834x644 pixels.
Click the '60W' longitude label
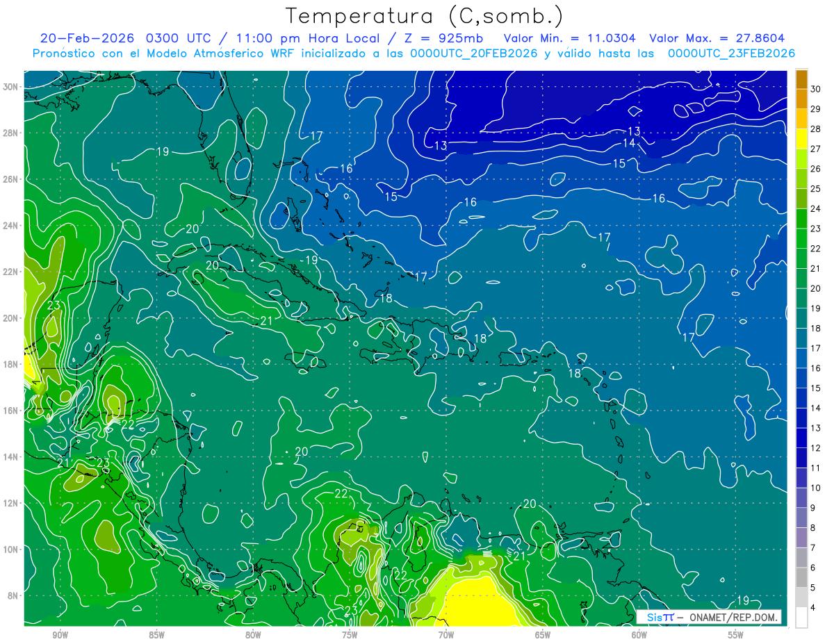639,635
